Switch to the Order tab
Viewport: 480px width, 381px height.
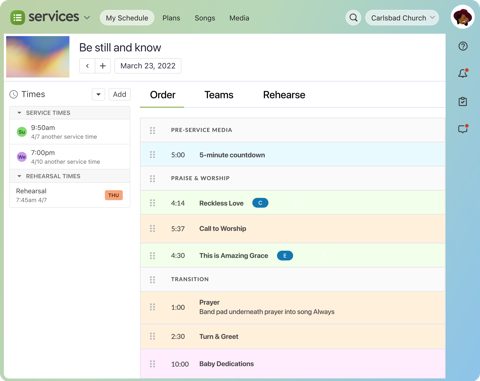162,95
